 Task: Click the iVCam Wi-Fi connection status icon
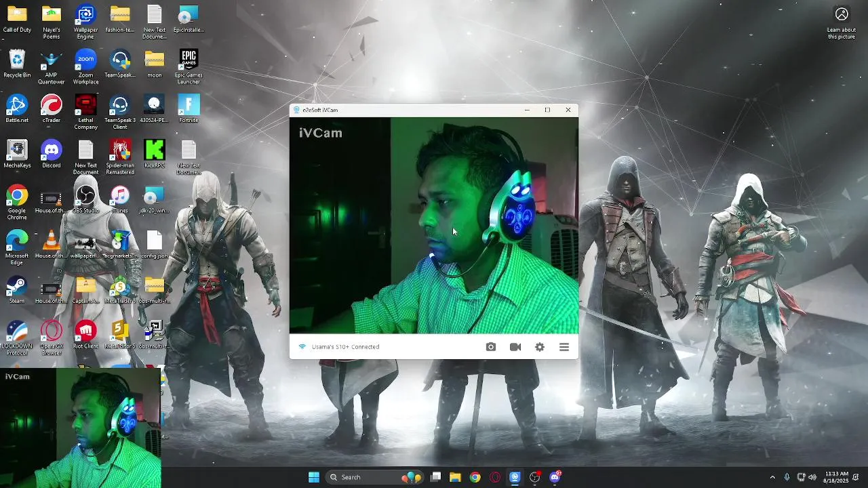click(302, 347)
